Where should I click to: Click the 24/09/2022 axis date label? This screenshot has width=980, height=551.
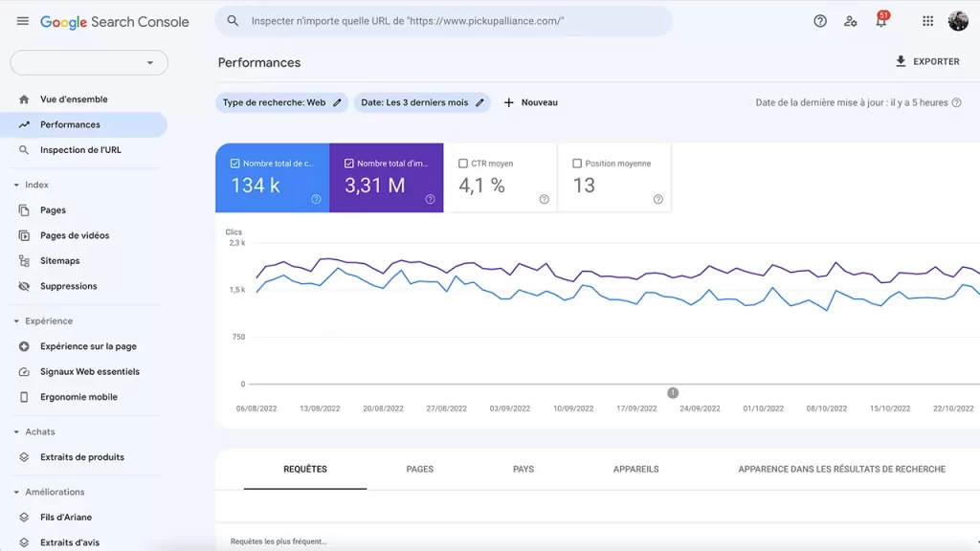click(x=700, y=408)
